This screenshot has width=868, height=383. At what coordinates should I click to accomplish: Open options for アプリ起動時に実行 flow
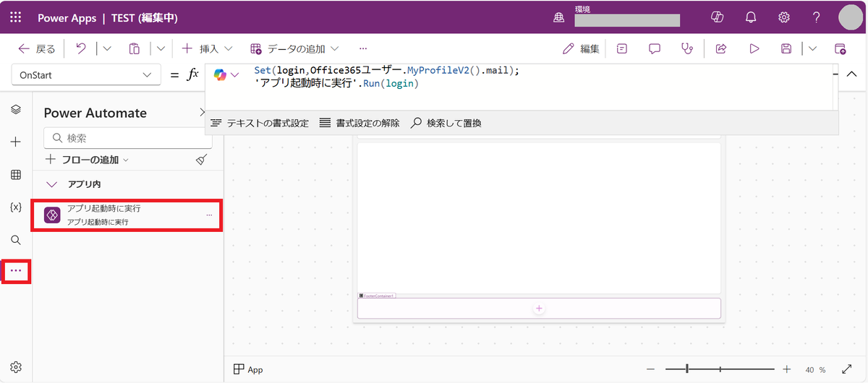pos(209,215)
